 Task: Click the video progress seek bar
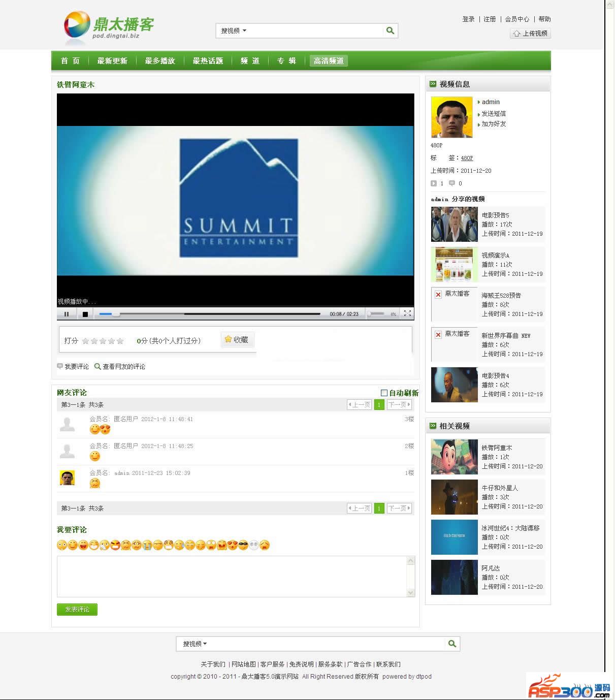point(209,314)
